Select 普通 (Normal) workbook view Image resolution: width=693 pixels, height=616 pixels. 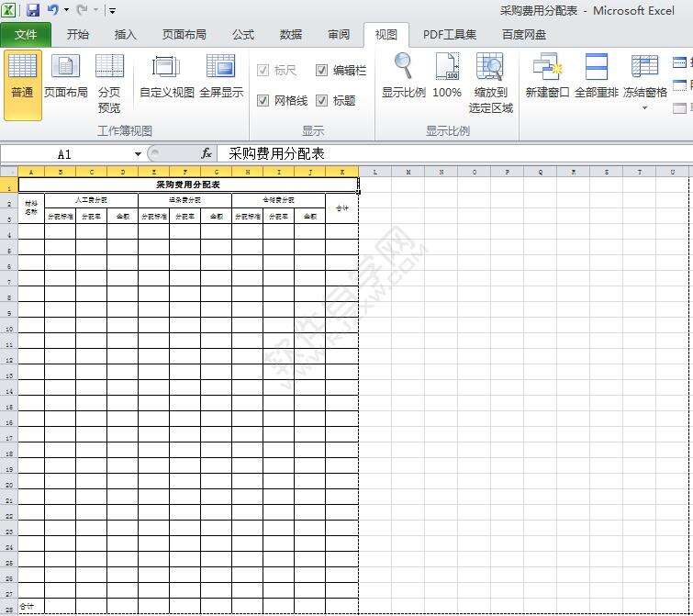[23, 84]
